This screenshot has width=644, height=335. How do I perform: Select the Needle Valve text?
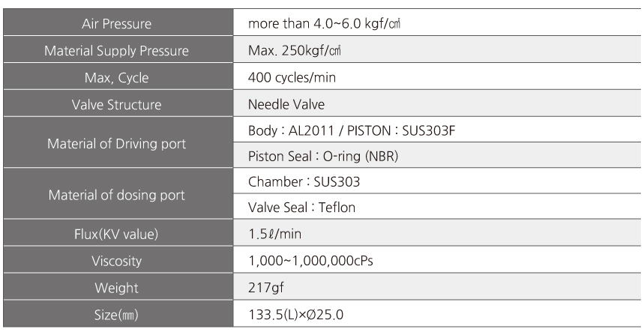tap(286, 104)
